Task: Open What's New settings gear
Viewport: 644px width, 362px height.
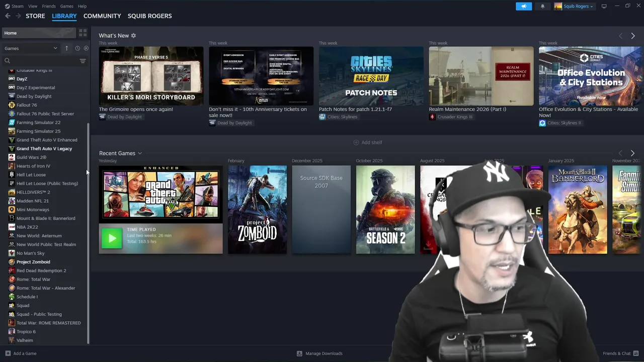Action: click(133, 36)
